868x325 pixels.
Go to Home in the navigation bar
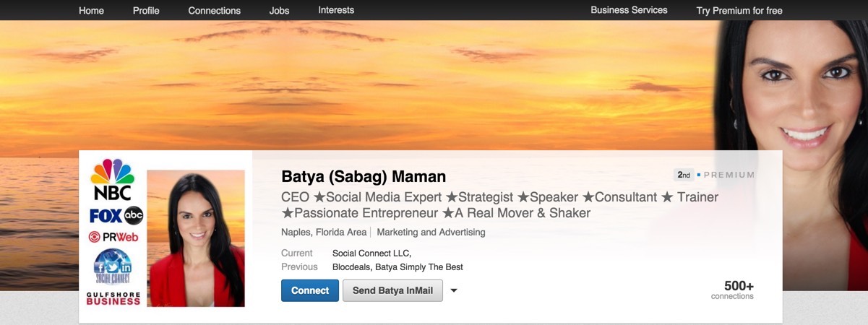tap(91, 11)
